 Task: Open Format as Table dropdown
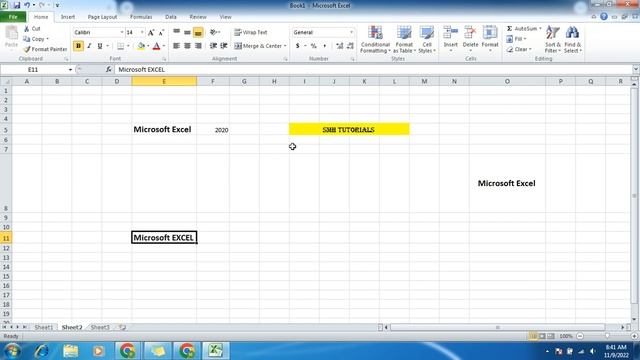click(404, 39)
